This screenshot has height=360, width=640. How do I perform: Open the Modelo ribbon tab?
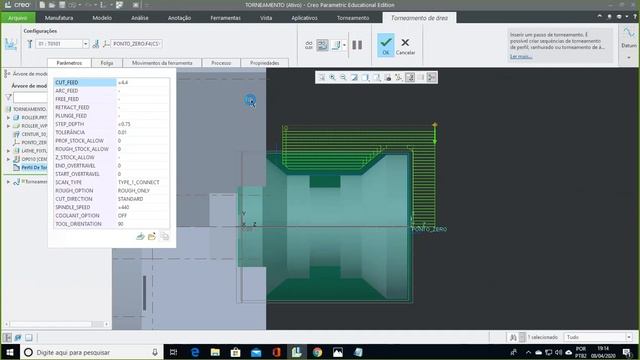coord(102,18)
